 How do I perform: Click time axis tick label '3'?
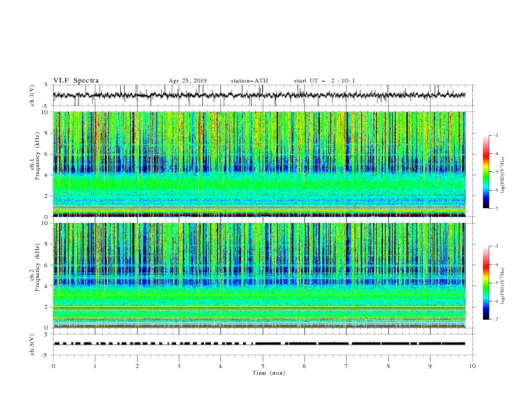(179, 366)
